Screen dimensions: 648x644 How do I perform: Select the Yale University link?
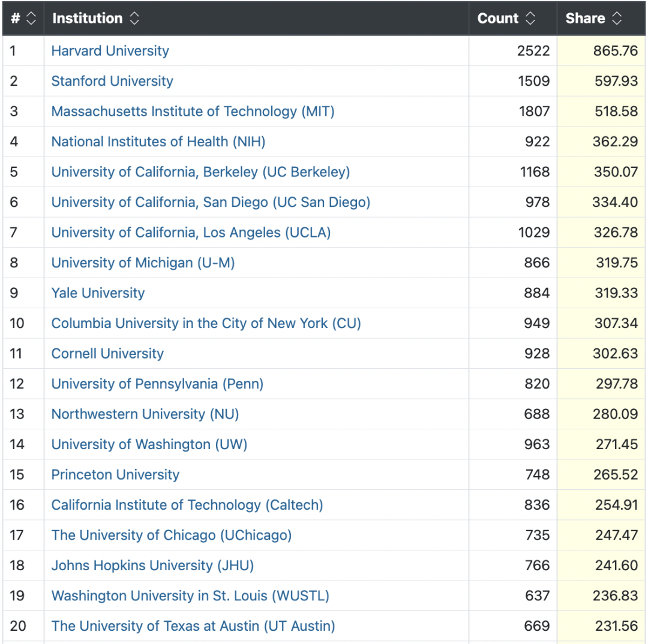coord(98,293)
